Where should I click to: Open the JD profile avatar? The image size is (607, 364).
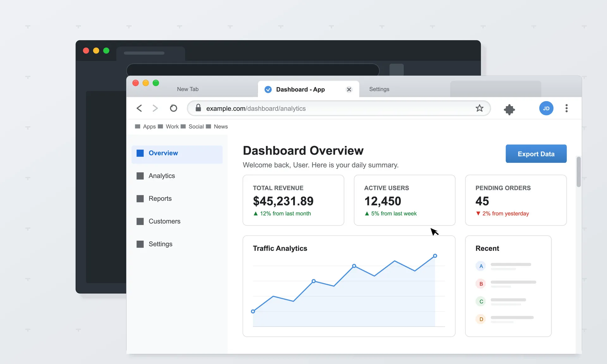(x=546, y=108)
